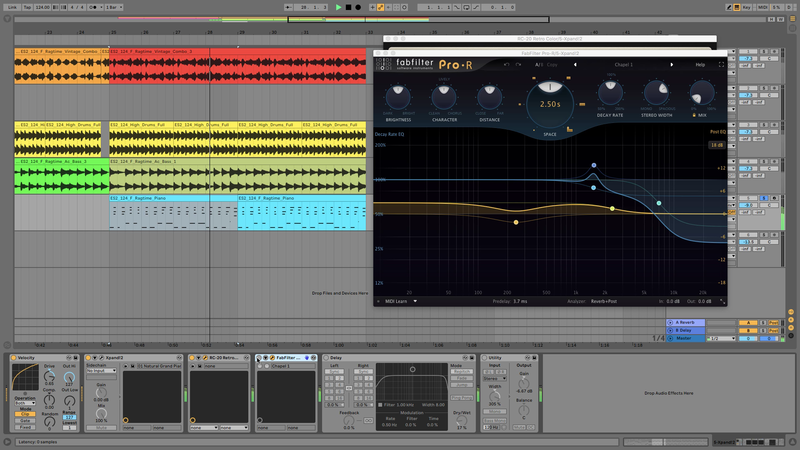Toggle Draw Mode pencil icon
The width and height of the screenshot is (800, 450).
[729, 7]
